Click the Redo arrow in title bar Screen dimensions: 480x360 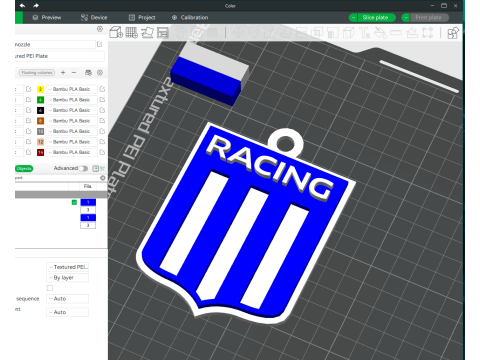click(x=36, y=6)
